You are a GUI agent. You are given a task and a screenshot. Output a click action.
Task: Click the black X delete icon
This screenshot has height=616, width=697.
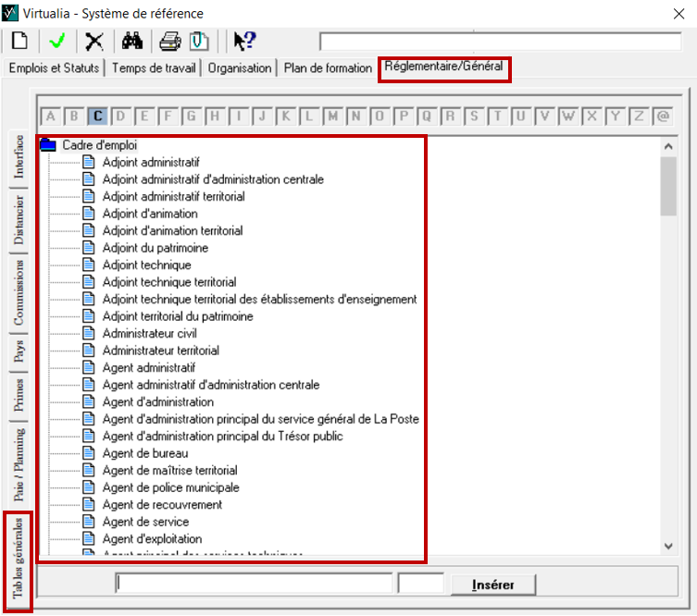tap(93, 42)
